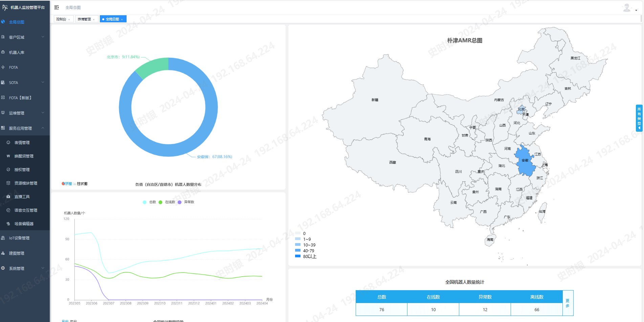
Task: Switch chart to 柱状图 view
Action: 81,184
